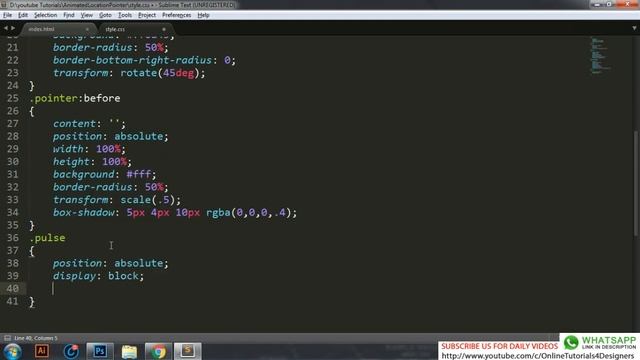
Task: Click the #fff background value
Action: (139, 175)
